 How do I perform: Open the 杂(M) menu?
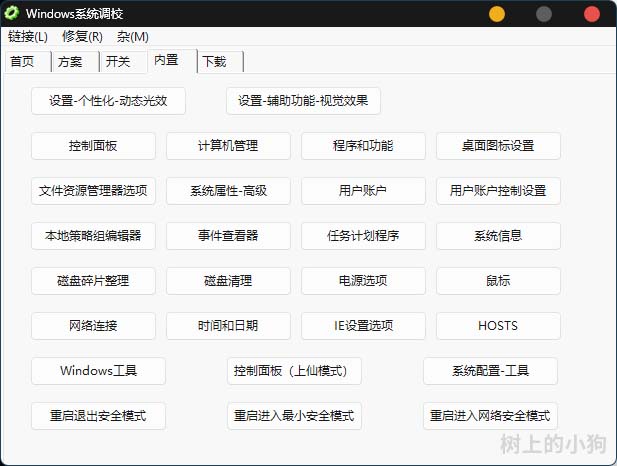[x=133, y=37]
